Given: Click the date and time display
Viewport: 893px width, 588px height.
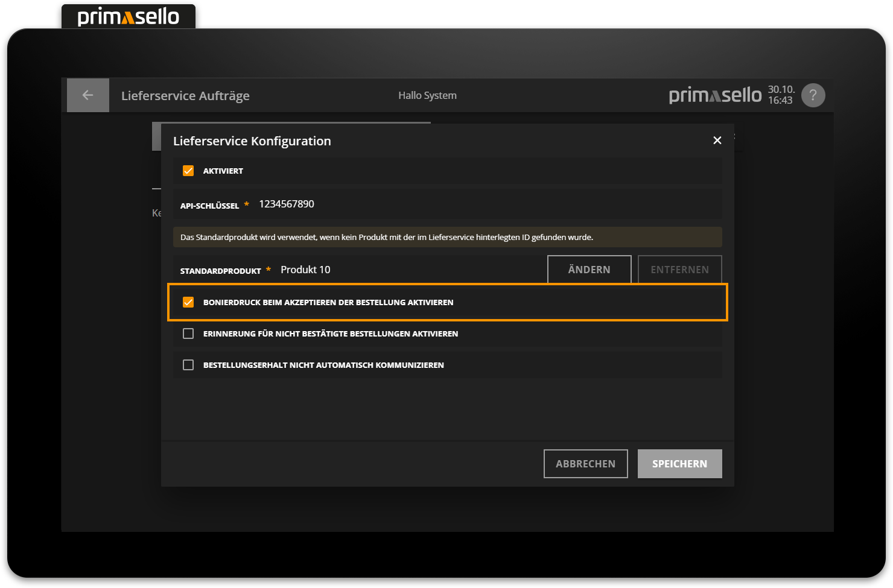Looking at the screenshot, I should [781, 95].
